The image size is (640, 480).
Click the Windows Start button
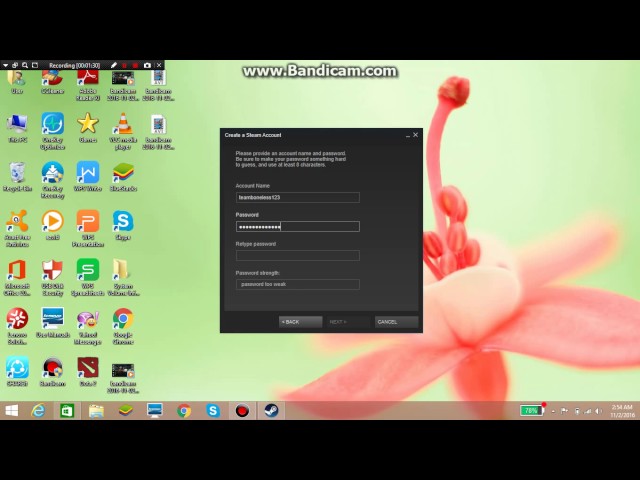(12, 411)
